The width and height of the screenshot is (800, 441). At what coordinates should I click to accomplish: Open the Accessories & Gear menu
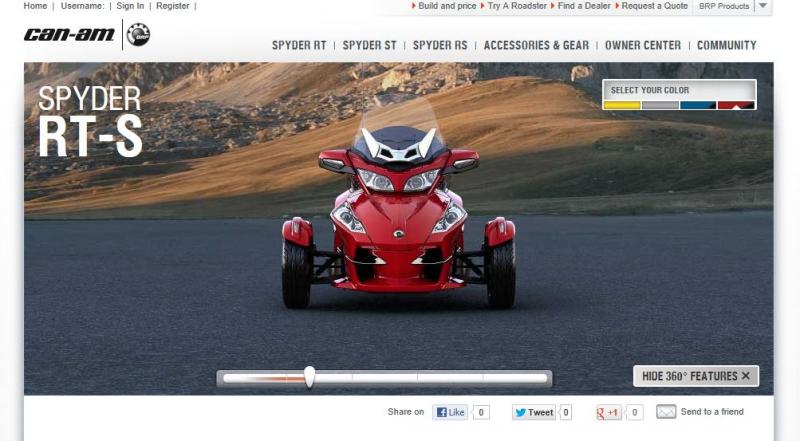536,45
